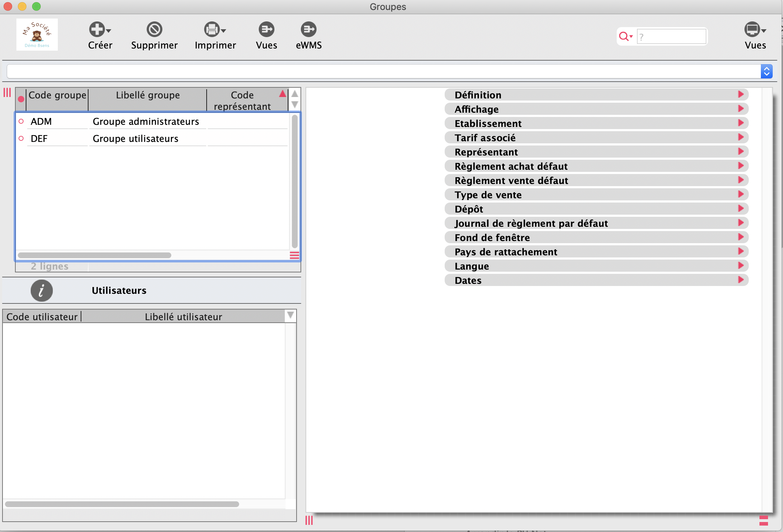783x532 pixels.
Task: Click the red dot in groups header
Action: click(x=21, y=99)
